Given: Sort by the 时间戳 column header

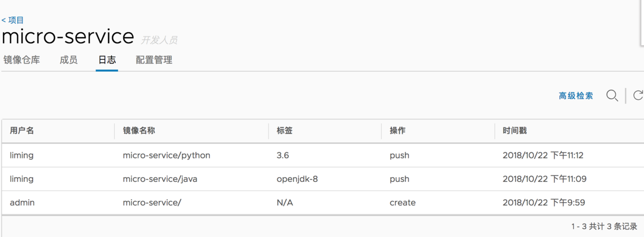Looking at the screenshot, I should [514, 130].
